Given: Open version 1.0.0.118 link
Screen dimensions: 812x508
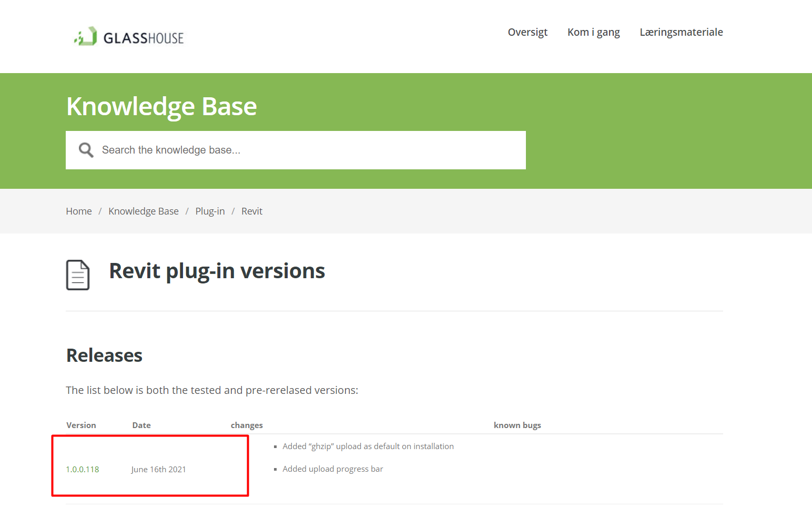Looking at the screenshot, I should (83, 469).
